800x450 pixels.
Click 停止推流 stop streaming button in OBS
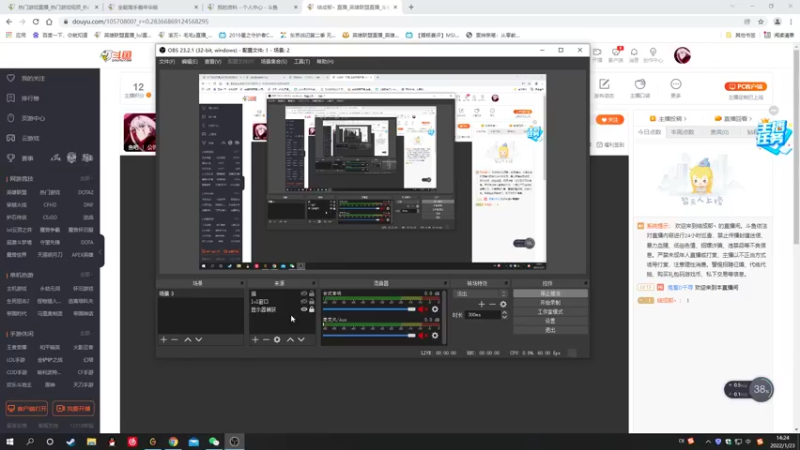click(550, 293)
